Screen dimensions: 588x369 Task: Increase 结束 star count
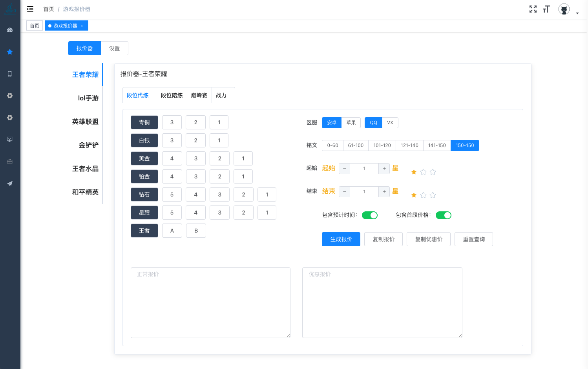(384, 192)
